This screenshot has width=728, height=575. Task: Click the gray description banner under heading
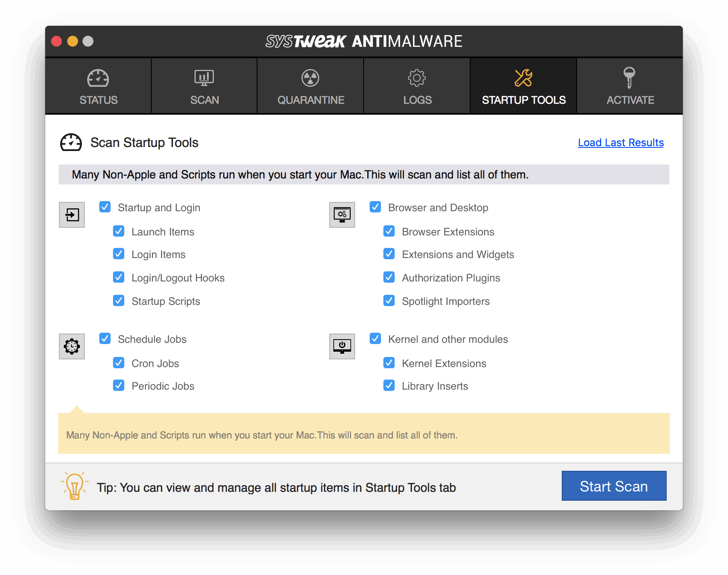pyautogui.click(x=364, y=174)
